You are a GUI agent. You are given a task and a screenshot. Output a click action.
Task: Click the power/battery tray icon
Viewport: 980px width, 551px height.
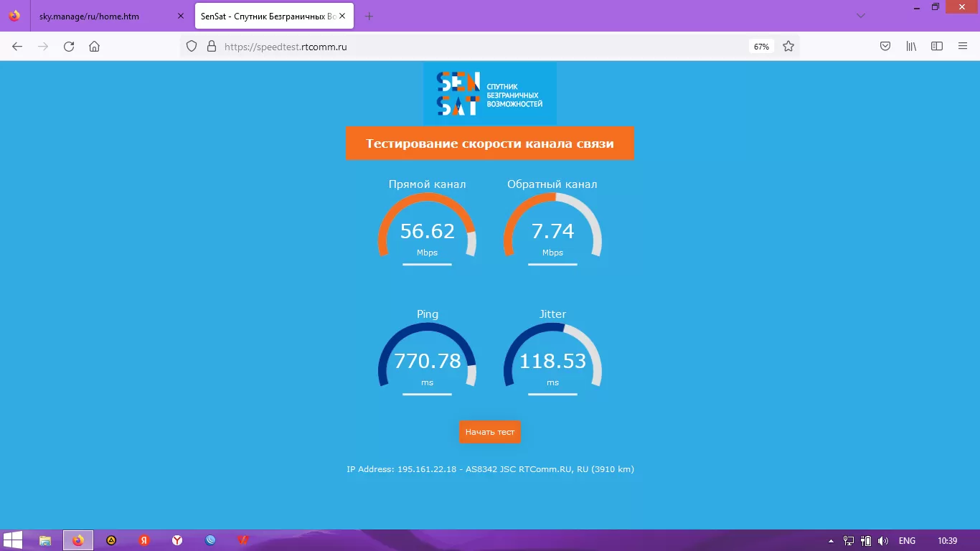click(866, 540)
